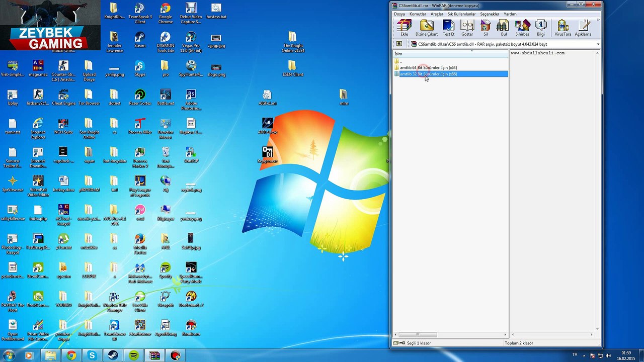
Task: Select the Steam desktop shortcut
Action: 140,40
